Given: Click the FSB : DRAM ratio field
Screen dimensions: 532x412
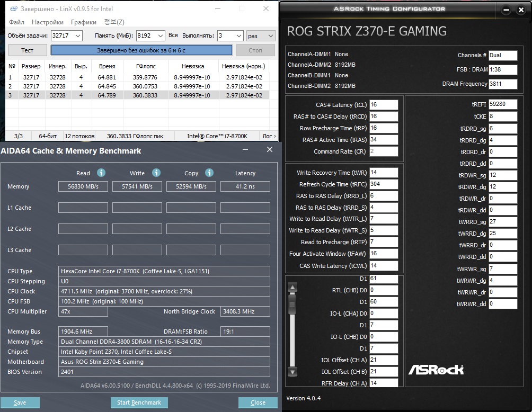Looking at the screenshot, I should pyautogui.click(x=503, y=69).
